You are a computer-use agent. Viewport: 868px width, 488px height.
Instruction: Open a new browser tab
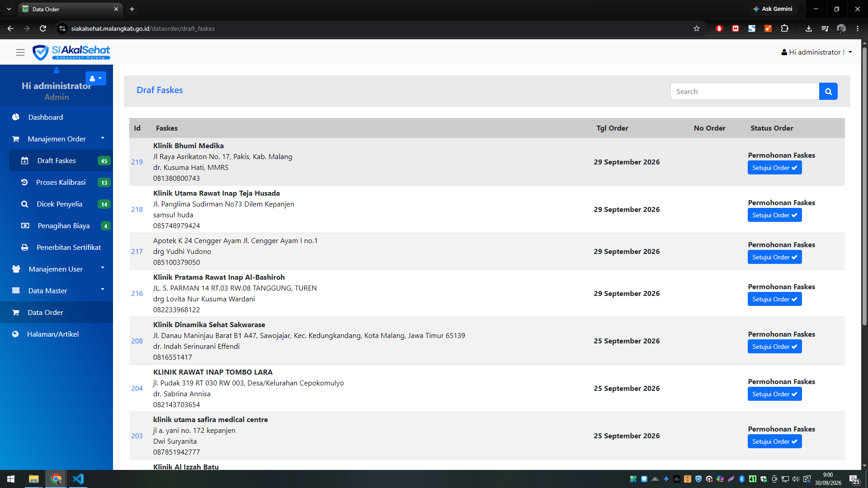click(132, 9)
